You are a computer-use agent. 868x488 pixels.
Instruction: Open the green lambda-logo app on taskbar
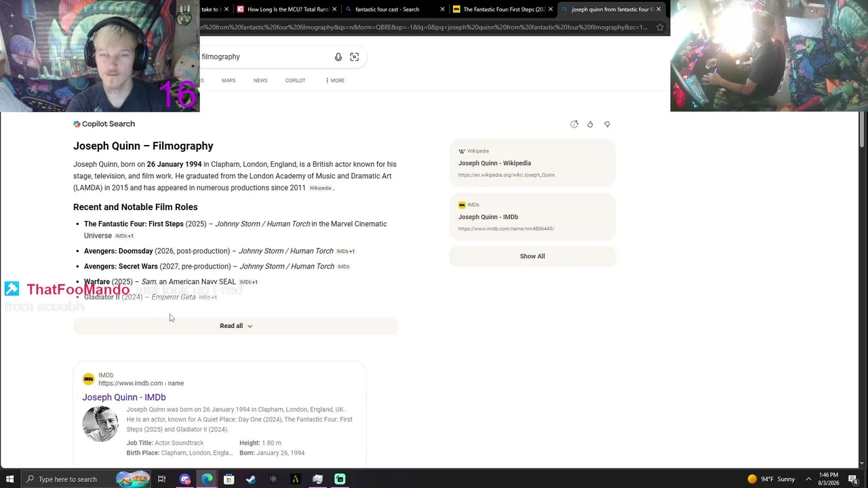point(296,479)
